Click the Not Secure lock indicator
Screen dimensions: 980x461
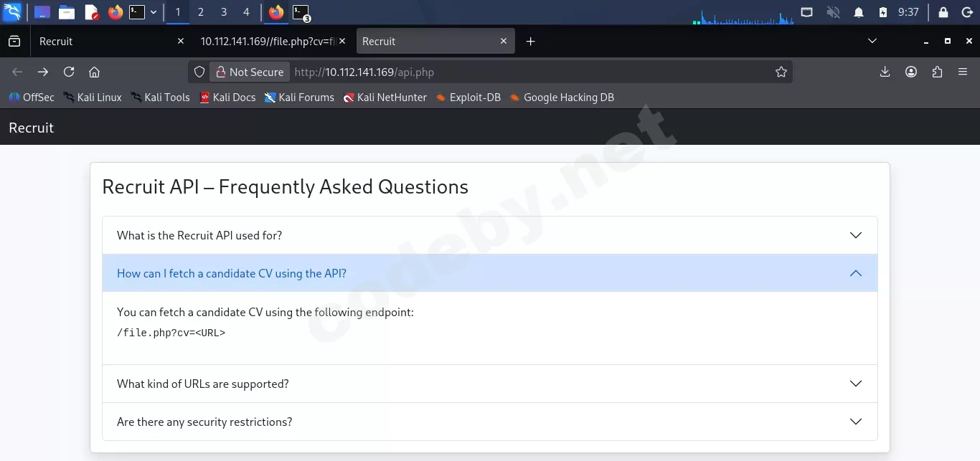pos(250,72)
